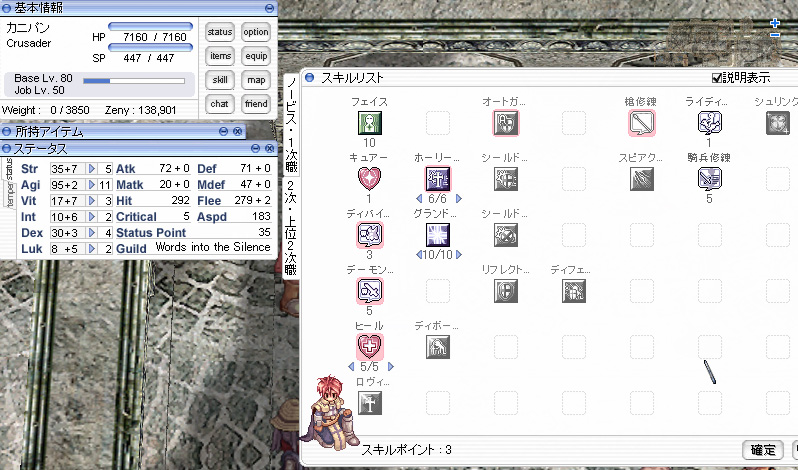Viewport: 798px width, 470px height.
Task: Select the ホーリークロス skill icon
Action: (438, 179)
